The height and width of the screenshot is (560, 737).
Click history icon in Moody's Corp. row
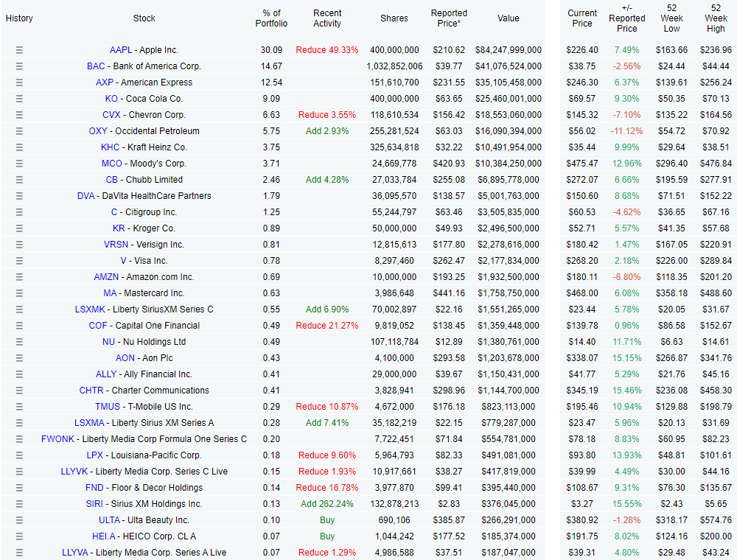click(19, 164)
